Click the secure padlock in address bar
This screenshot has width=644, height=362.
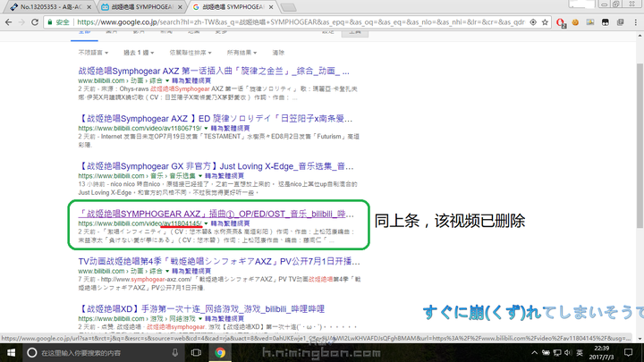pos(50,22)
